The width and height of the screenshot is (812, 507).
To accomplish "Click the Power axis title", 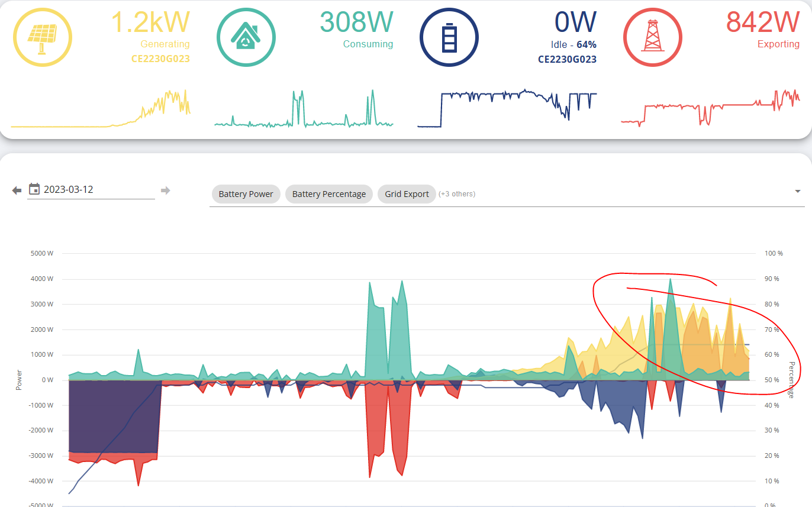I will (19, 380).
